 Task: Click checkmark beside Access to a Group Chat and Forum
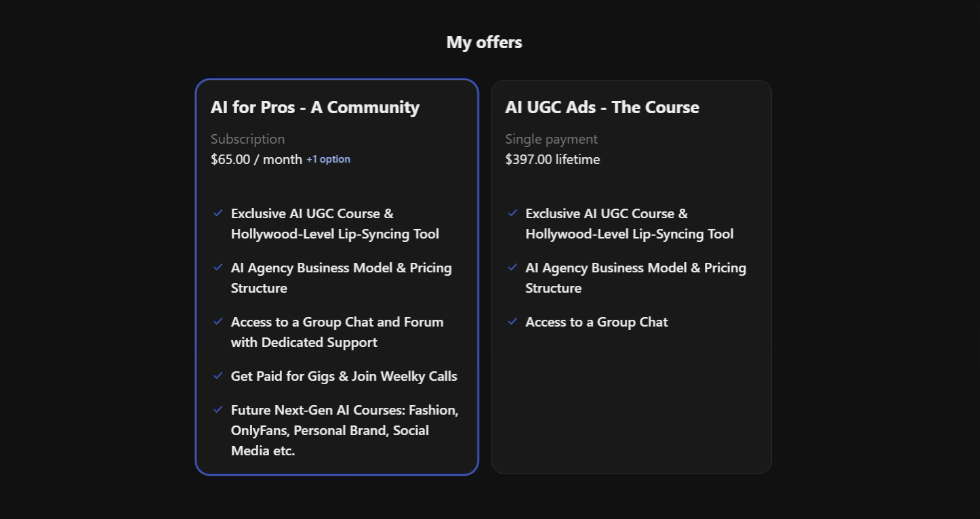[218, 321]
